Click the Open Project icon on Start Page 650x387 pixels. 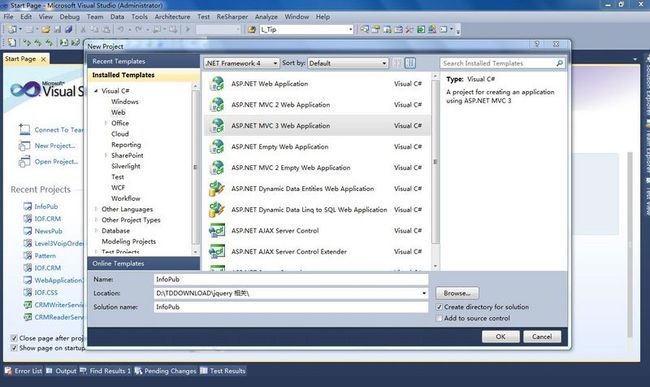24,161
